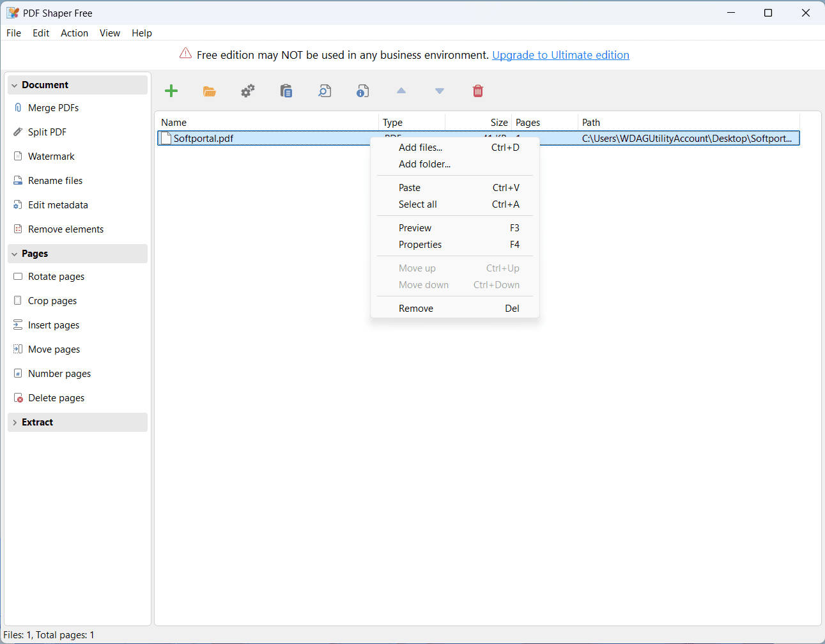Choose Select all in the context menu

(455, 204)
